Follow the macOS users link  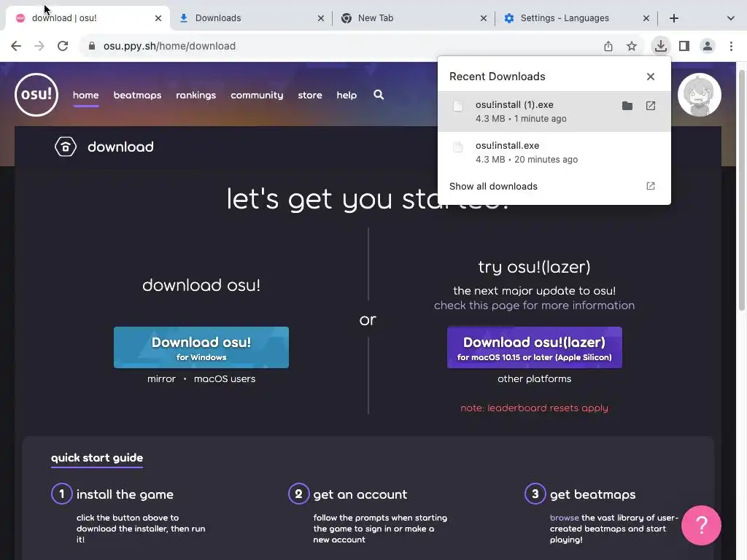(225, 379)
